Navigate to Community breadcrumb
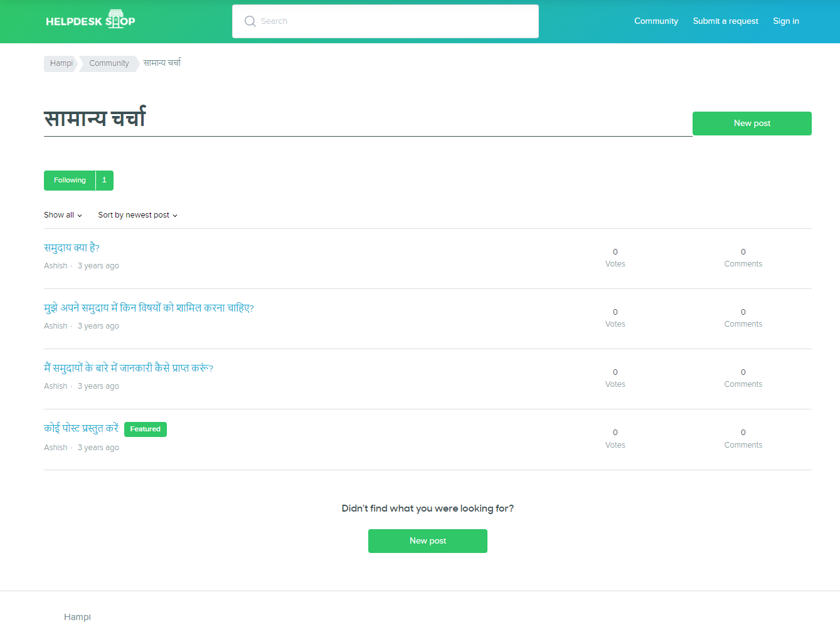This screenshot has width=840, height=642. pyautogui.click(x=109, y=63)
